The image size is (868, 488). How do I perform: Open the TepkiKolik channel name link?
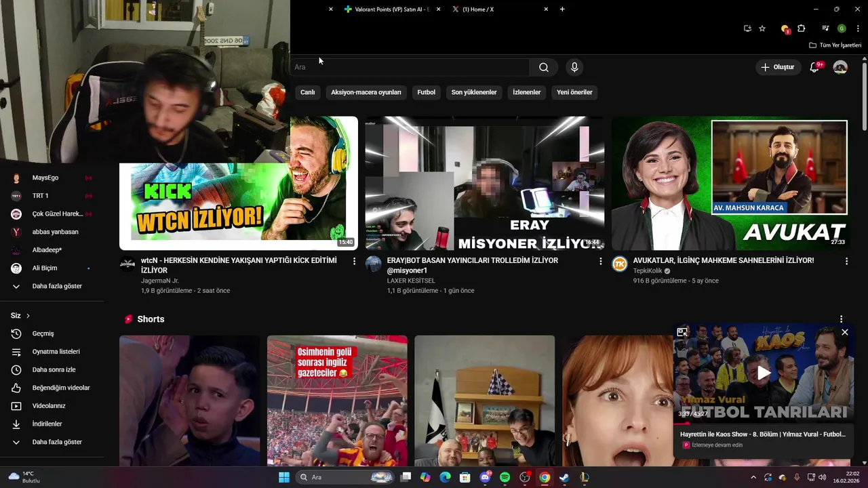[x=648, y=271]
